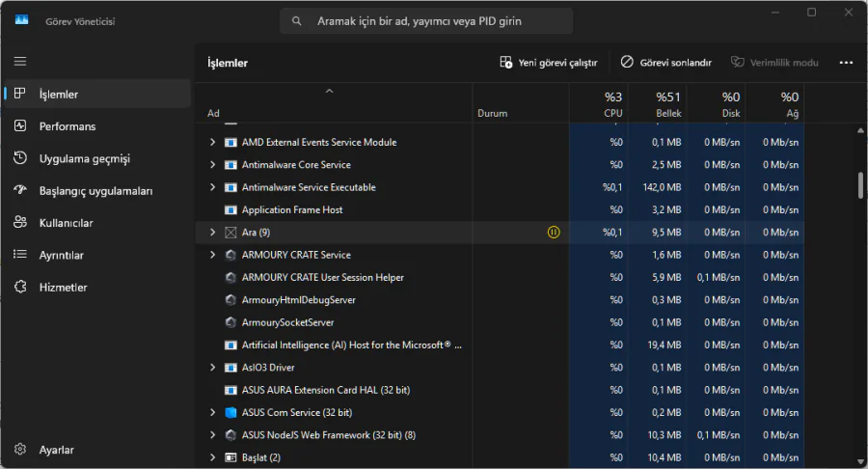
Task: Open the three-dot more options menu
Action: click(x=846, y=63)
